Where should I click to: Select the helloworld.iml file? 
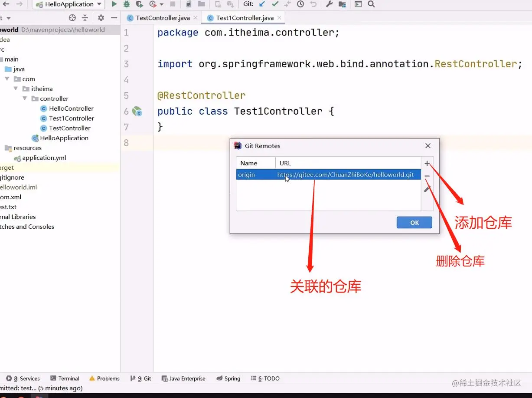pos(19,187)
